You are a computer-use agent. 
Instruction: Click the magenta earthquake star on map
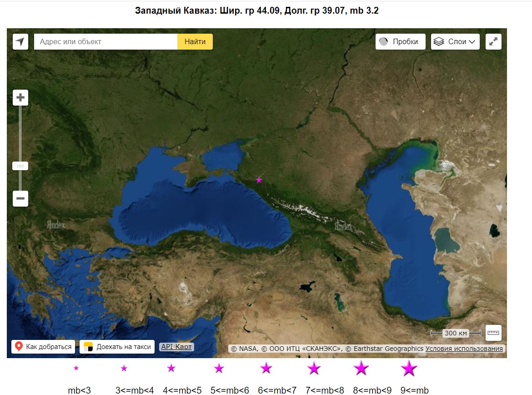coord(259,180)
